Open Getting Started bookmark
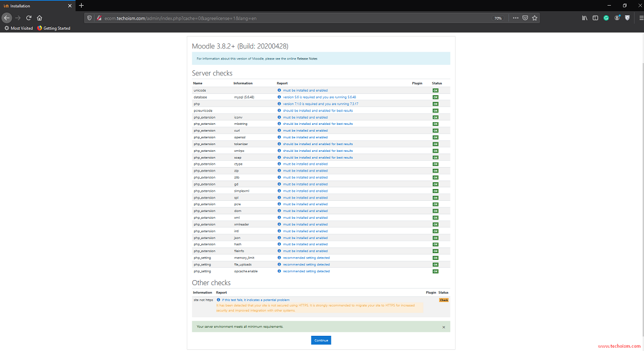This screenshot has width=644, height=351. tap(54, 28)
